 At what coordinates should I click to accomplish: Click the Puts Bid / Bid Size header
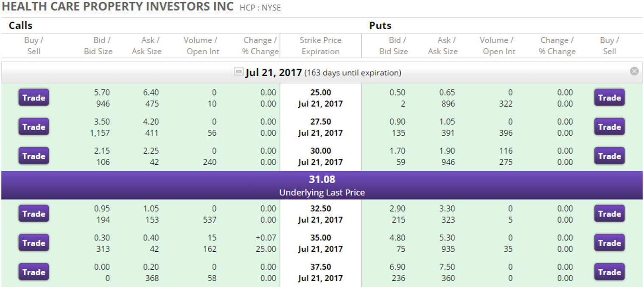point(393,46)
